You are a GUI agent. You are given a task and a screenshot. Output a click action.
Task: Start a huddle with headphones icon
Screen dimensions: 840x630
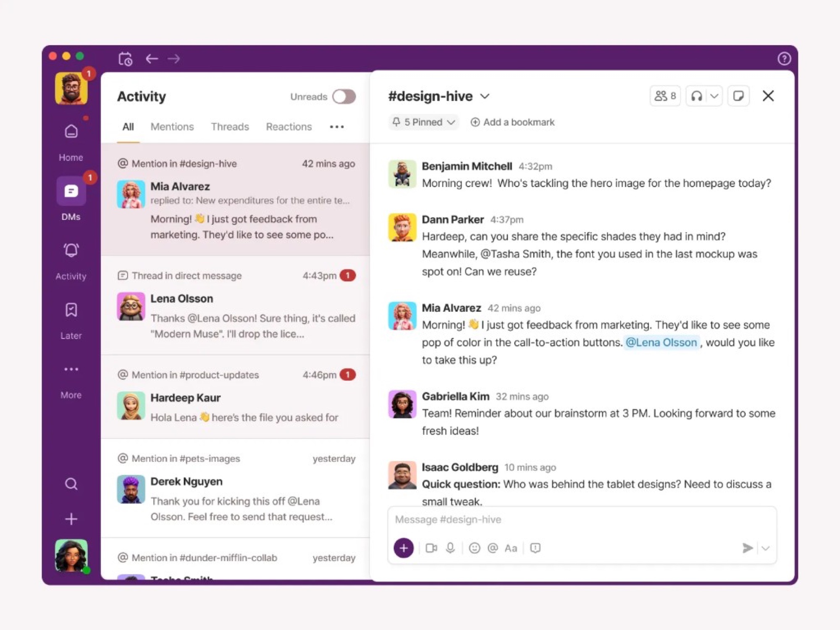(696, 96)
